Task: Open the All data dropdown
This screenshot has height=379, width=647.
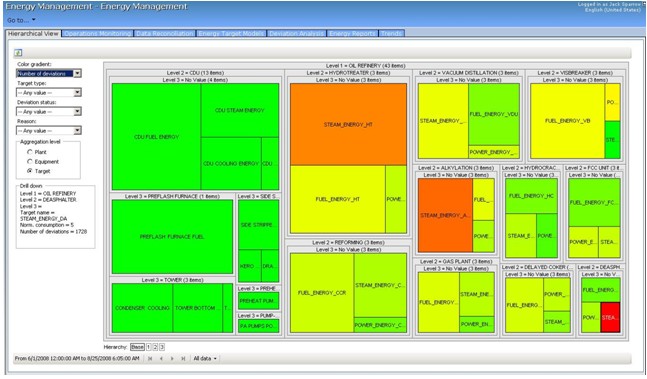Action: (205, 358)
